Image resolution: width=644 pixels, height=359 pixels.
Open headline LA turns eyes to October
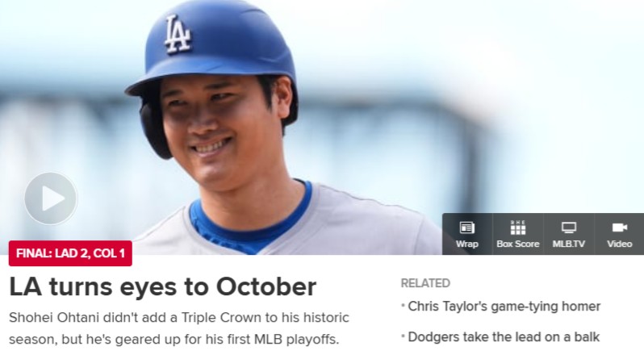coord(163,286)
